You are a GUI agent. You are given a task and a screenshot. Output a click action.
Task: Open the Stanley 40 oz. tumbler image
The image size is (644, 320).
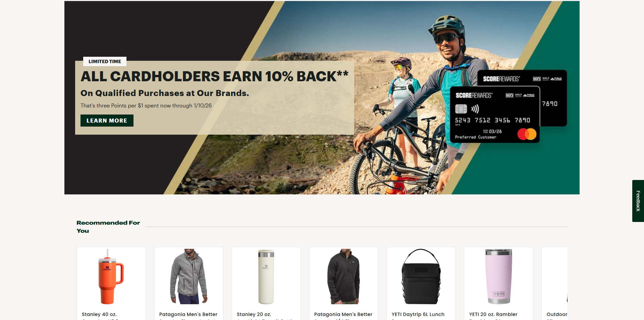(x=111, y=276)
